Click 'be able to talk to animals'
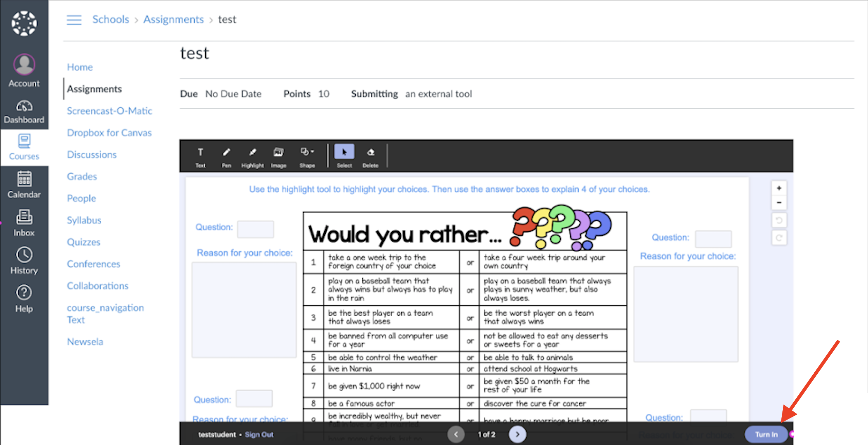Viewport: 868px width, 445px height. coord(528,357)
